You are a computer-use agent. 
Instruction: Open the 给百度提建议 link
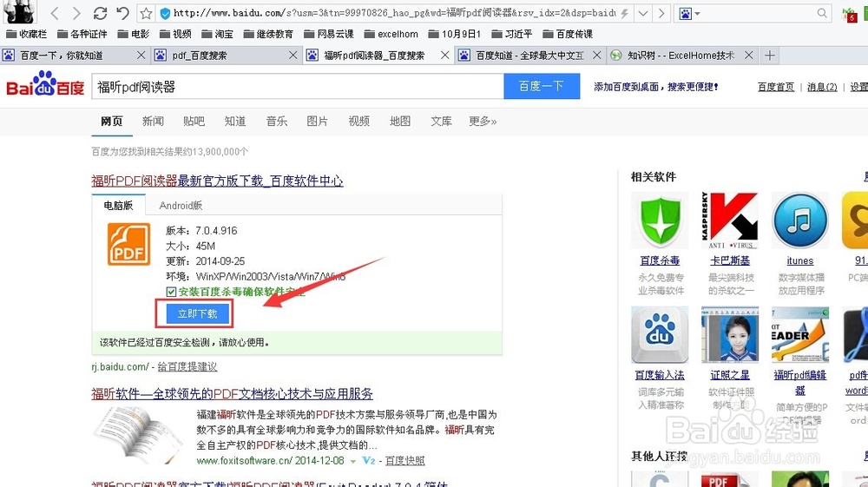tap(187, 367)
